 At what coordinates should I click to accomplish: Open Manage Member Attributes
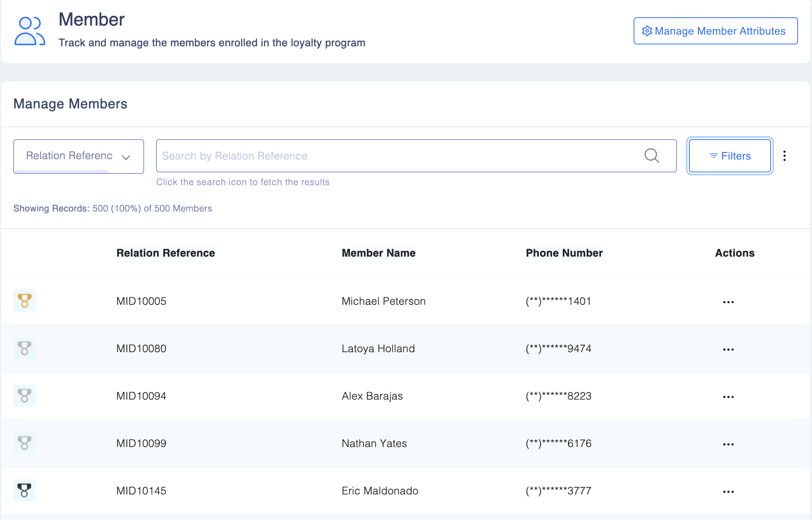[715, 31]
